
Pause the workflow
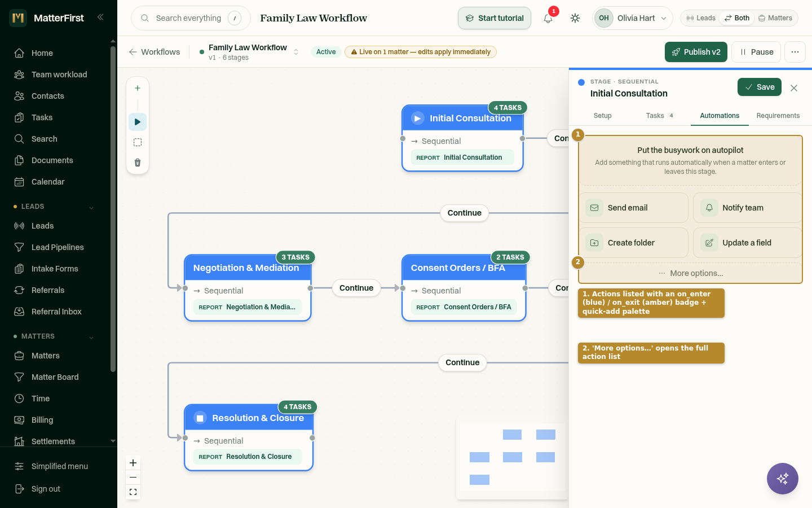(x=757, y=52)
